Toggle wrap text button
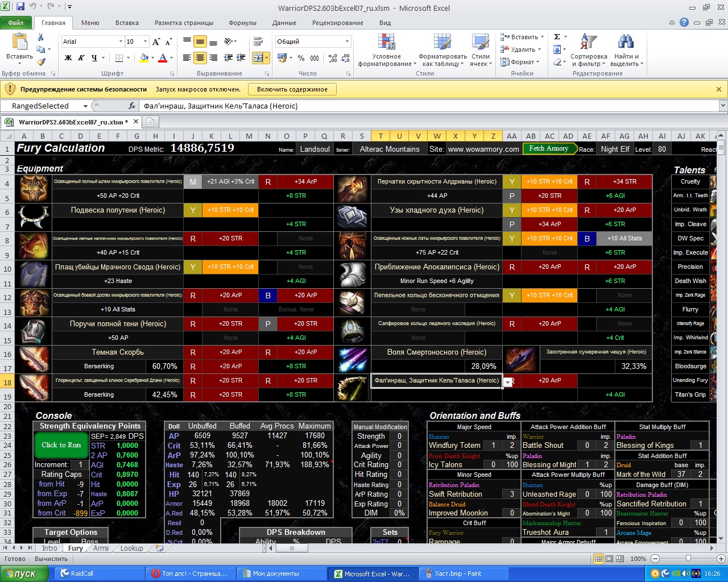The image size is (728, 582). click(x=258, y=41)
